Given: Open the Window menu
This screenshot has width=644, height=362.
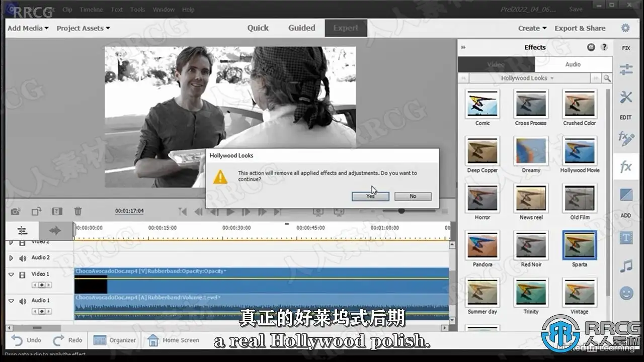Looking at the screenshot, I should (x=164, y=10).
